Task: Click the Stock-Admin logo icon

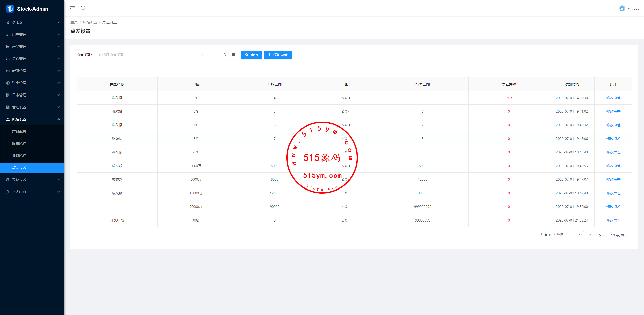Action: (10, 9)
